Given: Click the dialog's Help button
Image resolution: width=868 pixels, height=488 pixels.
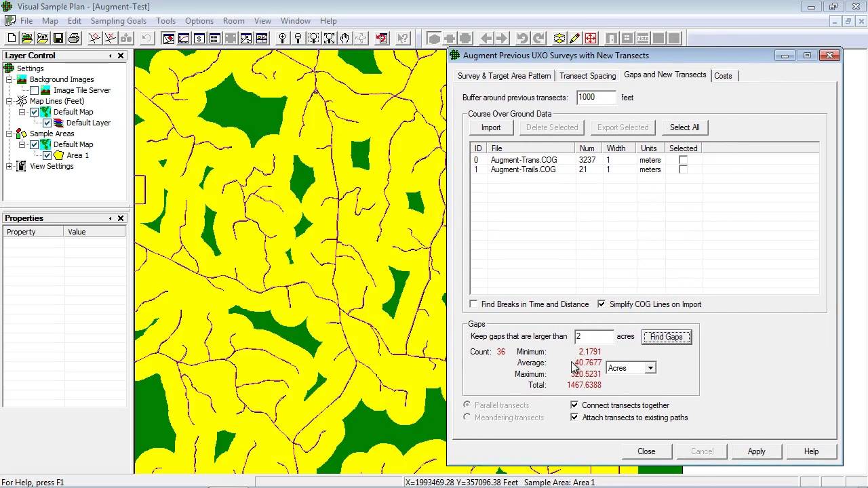Looking at the screenshot, I should click(x=811, y=451).
